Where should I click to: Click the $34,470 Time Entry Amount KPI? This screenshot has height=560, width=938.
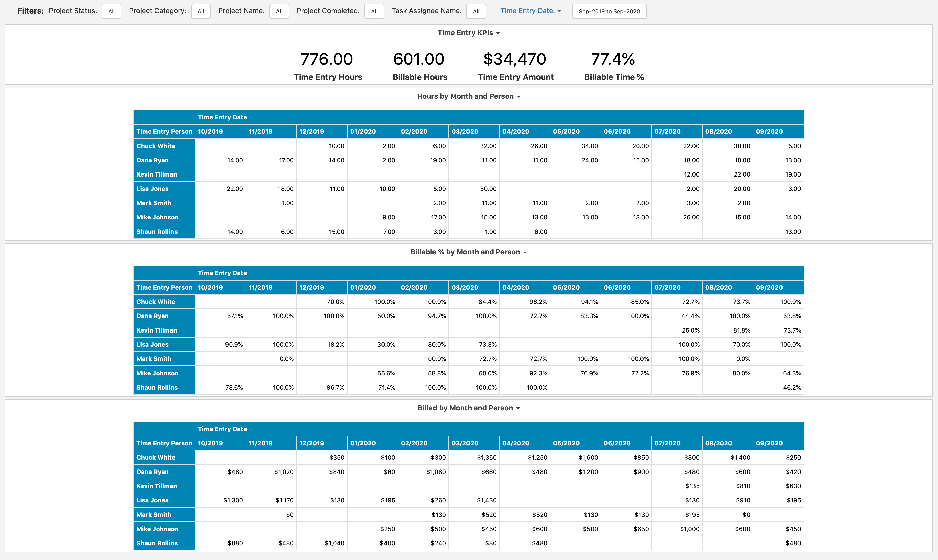[x=515, y=59]
